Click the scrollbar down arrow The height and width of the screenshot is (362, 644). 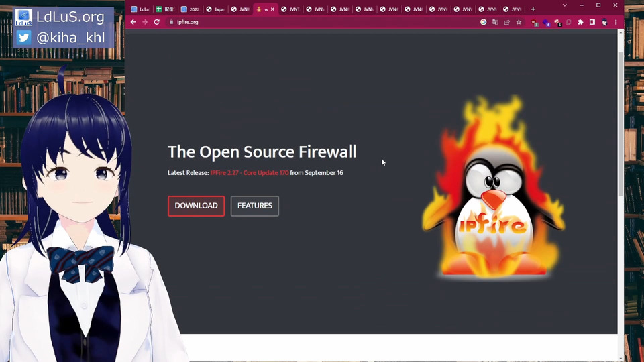(x=621, y=359)
